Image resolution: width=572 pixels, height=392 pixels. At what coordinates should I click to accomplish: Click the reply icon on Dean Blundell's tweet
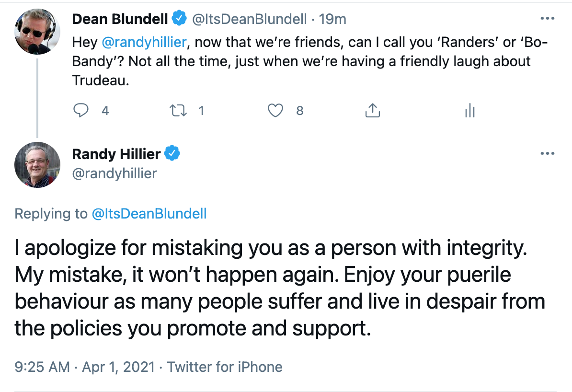[x=80, y=110]
